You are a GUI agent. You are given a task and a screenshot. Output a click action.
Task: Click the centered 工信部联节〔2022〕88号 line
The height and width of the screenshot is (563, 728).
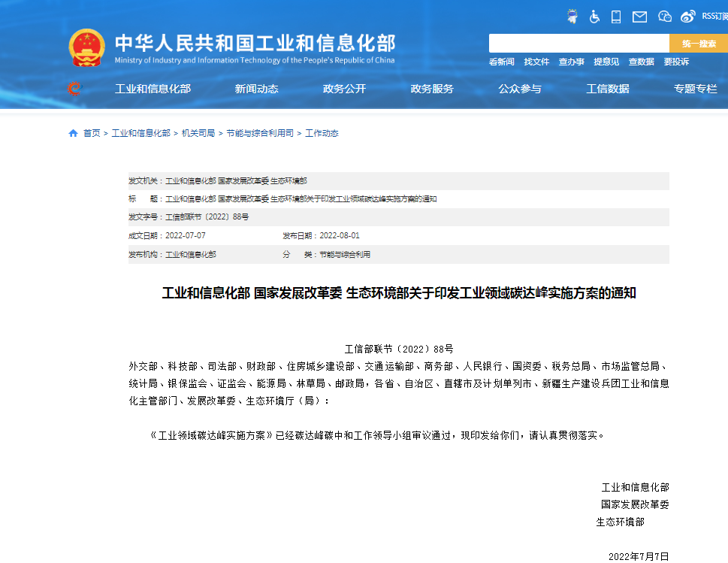tap(399, 349)
